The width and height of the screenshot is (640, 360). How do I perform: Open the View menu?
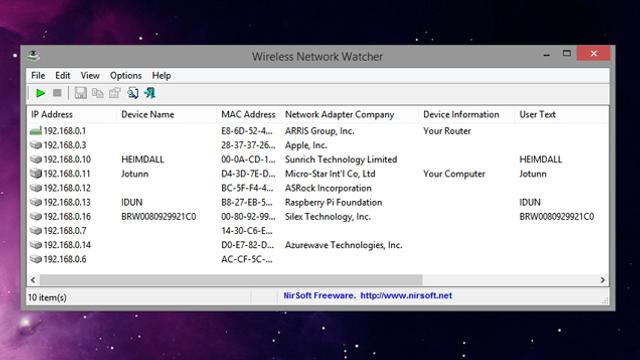[x=90, y=76]
